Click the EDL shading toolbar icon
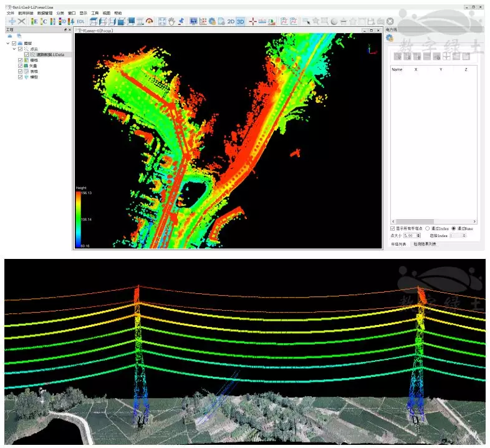The height and width of the screenshot is (448, 490). coord(80,21)
